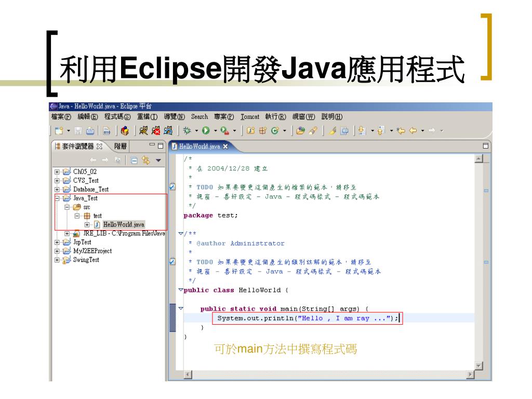The width and height of the screenshot is (532, 399).
Task: Click the New wizard toolbar icon
Action: 59,130
